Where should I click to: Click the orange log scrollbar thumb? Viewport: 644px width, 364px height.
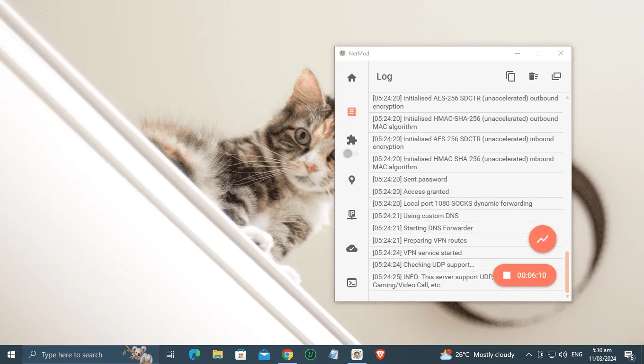pos(567,272)
